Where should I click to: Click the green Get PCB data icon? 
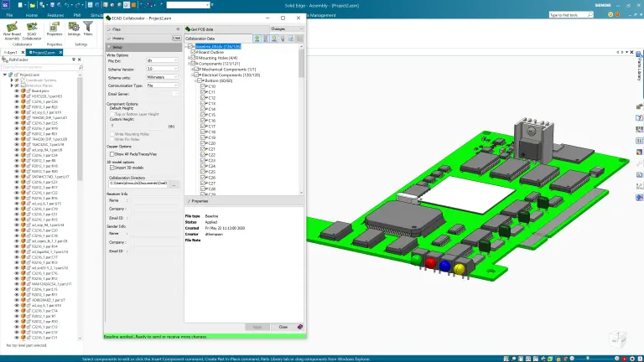tap(188, 29)
